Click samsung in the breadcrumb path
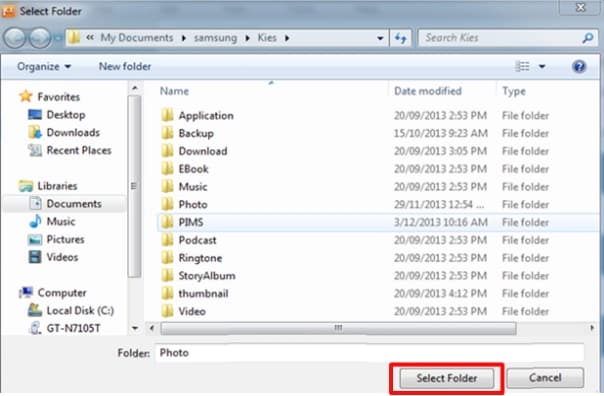The image size is (604, 396). point(215,38)
